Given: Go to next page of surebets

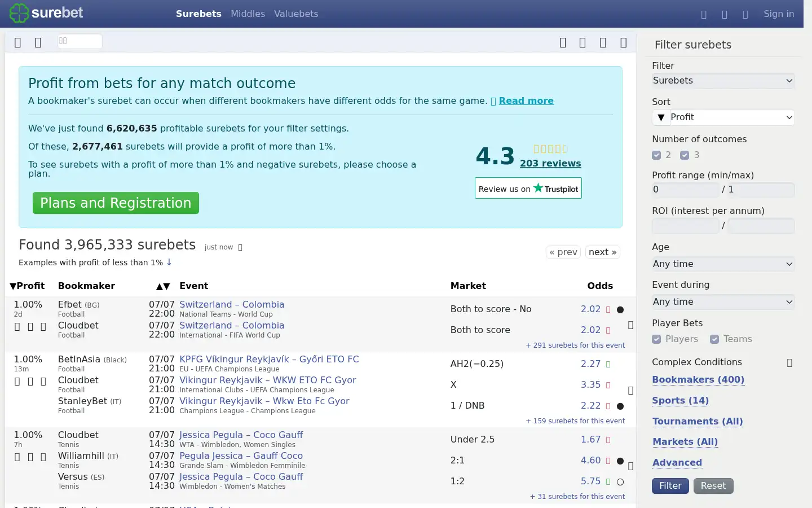Looking at the screenshot, I should [x=602, y=252].
